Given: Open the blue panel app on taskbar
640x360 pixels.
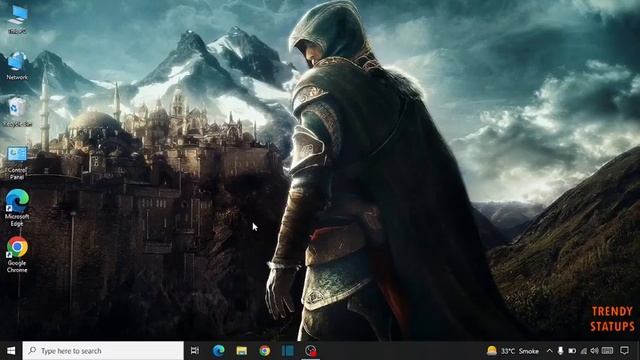Looking at the screenshot, I should (x=288, y=351).
